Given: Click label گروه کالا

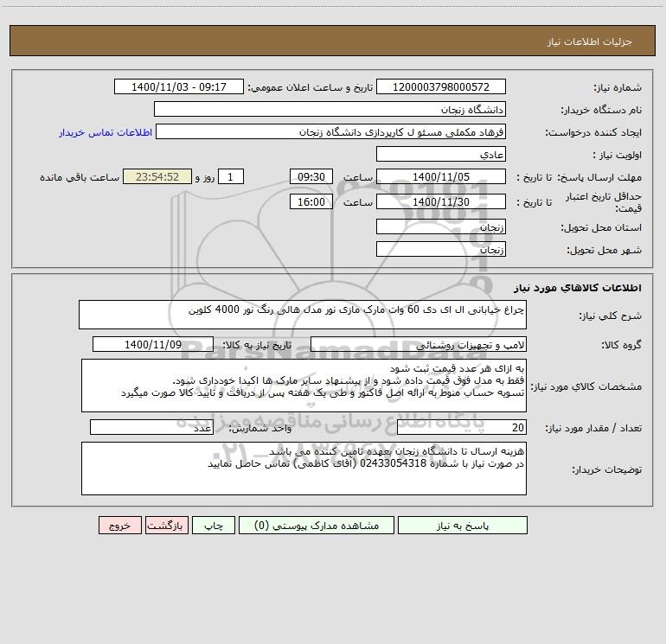Looking at the screenshot, I should tap(621, 345).
